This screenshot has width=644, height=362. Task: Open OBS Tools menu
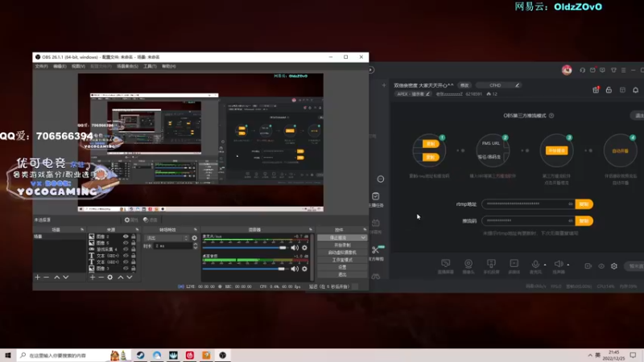150,66
